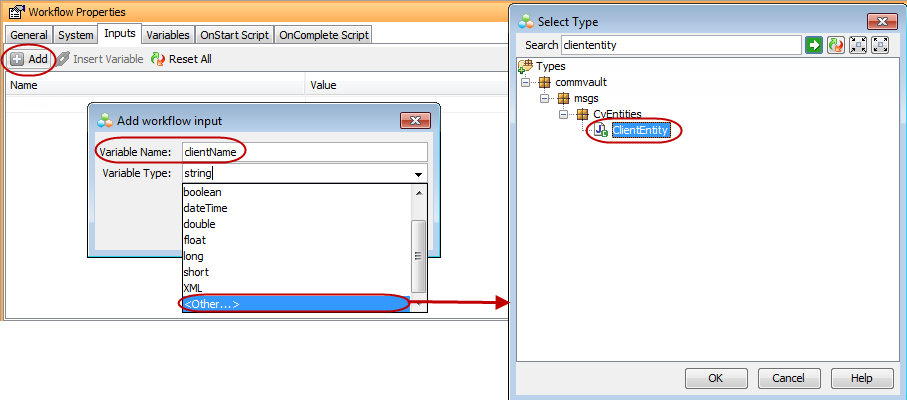Switch to the Variables tab
907x400 pixels.
(167, 34)
